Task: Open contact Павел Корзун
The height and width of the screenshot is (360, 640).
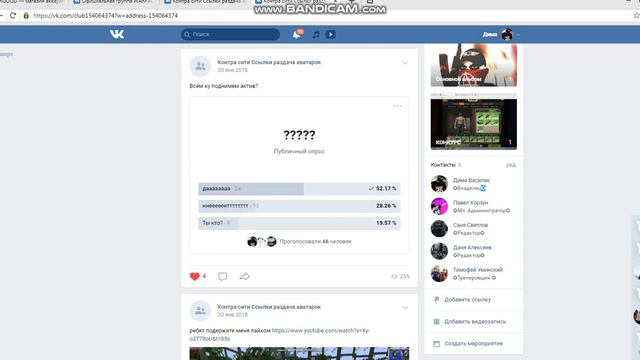Action: pyautogui.click(x=470, y=202)
